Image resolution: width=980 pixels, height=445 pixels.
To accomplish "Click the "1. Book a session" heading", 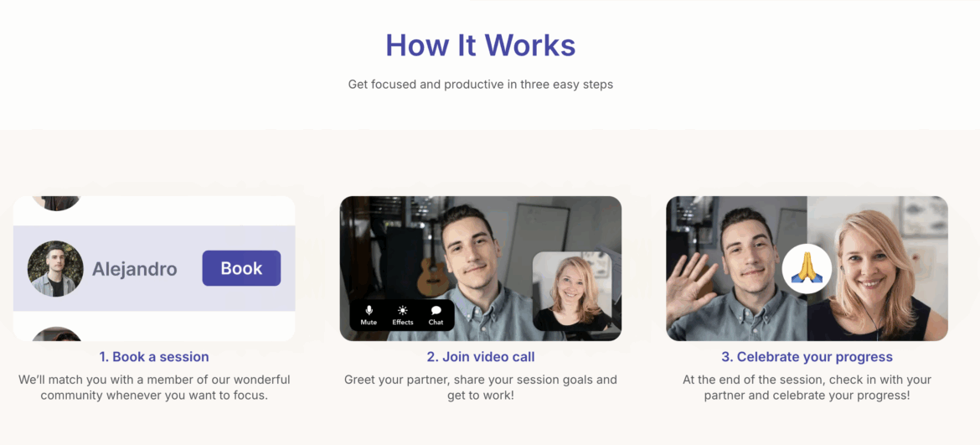I will pyautogui.click(x=154, y=357).
